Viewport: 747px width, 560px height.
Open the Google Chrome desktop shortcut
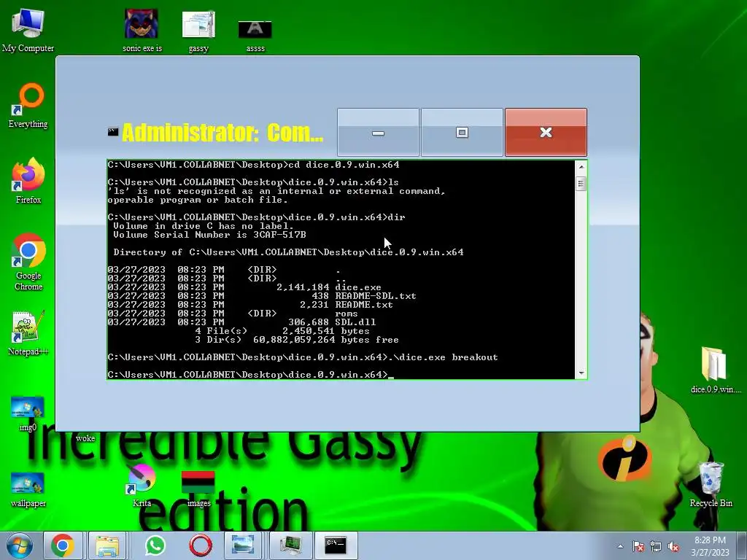click(28, 262)
